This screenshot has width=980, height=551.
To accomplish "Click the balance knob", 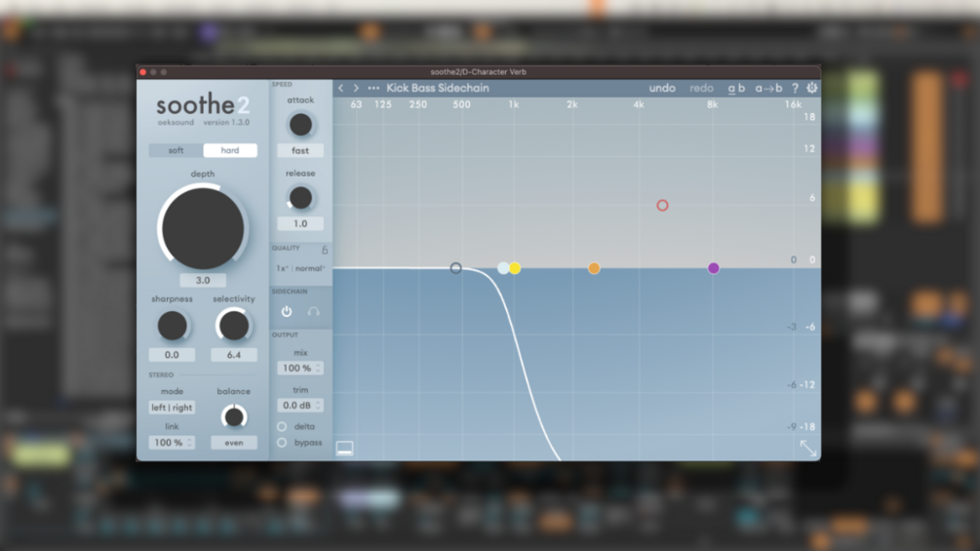I will tap(234, 416).
